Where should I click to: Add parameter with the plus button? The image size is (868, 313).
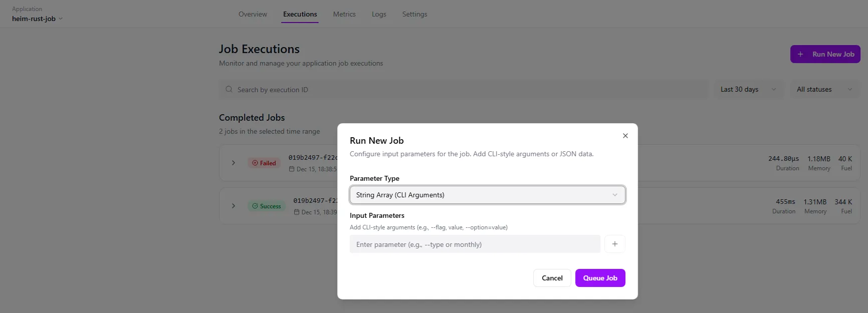tap(615, 244)
